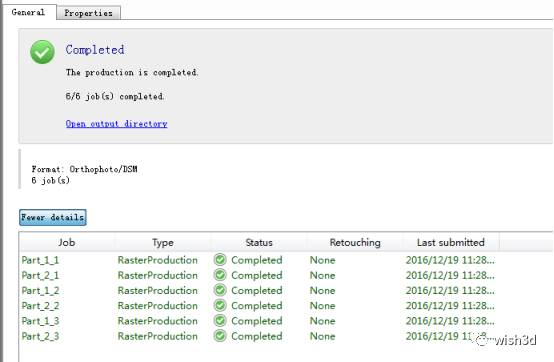The width and height of the screenshot is (554, 362).
Task: Switch to the Properties tab
Action: [88, 13]
